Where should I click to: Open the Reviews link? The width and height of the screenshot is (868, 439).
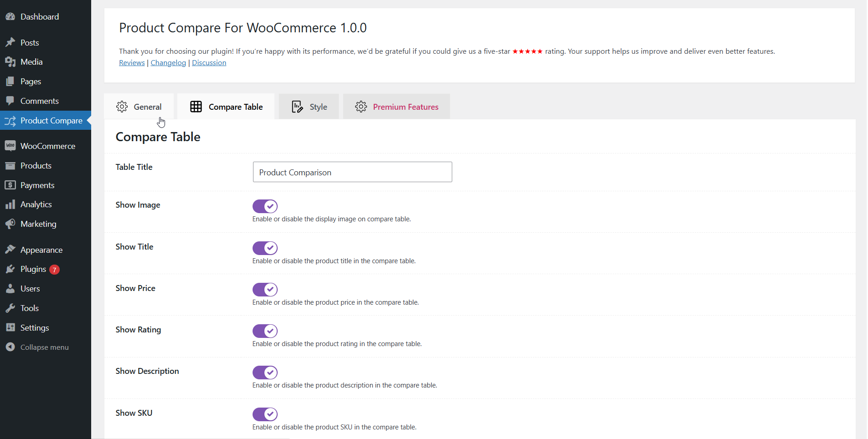click(132, 63)
